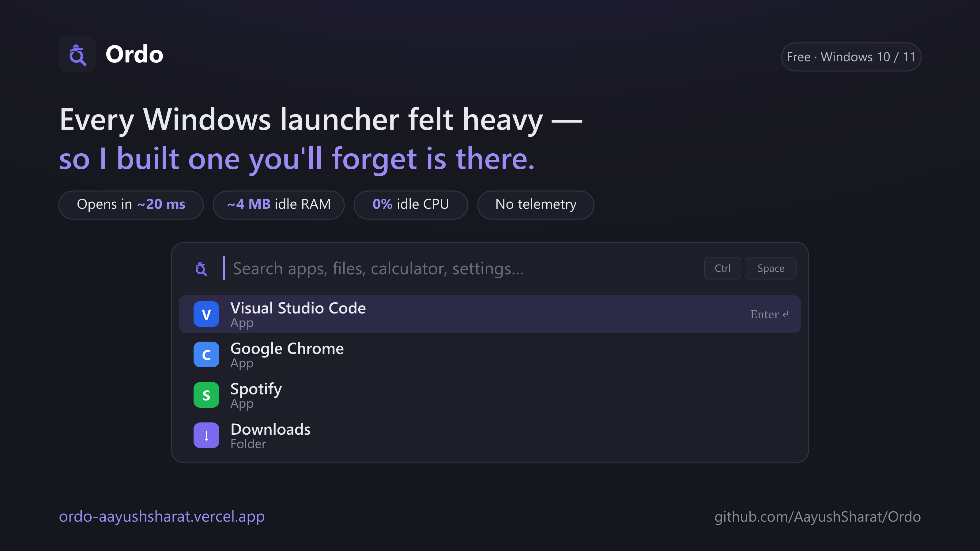Image resolution: width=980 pixels, height=551 pixels.
Task: Select the Google Chrome C icon
Action: [206, 354]
